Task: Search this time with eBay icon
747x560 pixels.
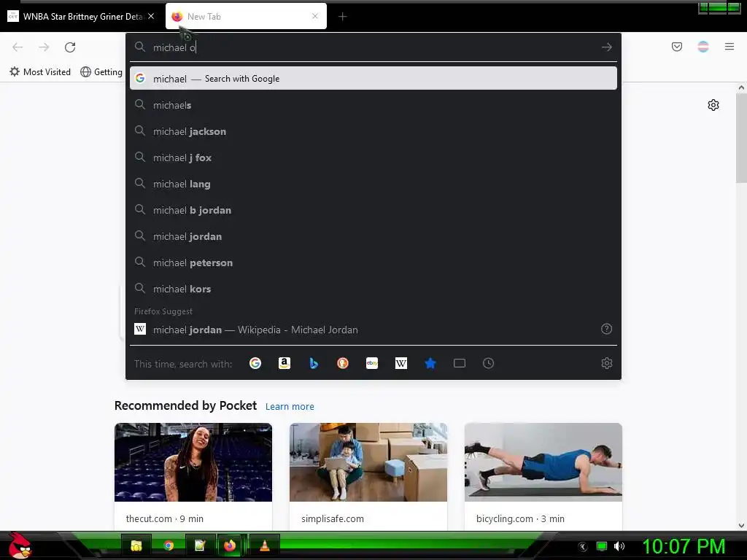Action: click(x=372, y=363)
